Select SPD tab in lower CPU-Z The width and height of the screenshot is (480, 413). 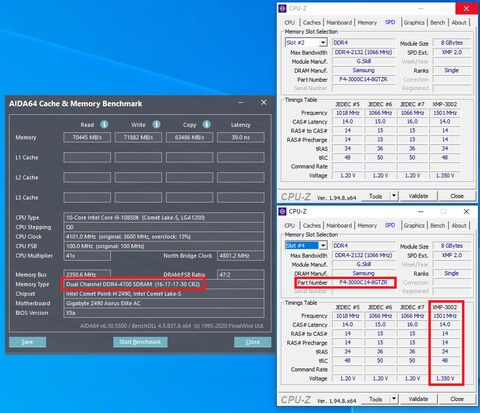pyautogui.click(x=390, y=225)
